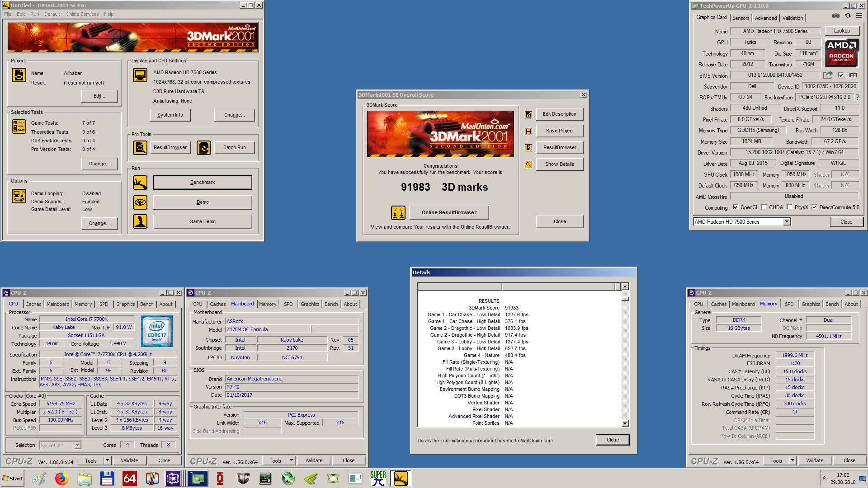Click the Batch Run icon in Pro Tools
The width and height of the screenshot is (868, 488).
204,148
